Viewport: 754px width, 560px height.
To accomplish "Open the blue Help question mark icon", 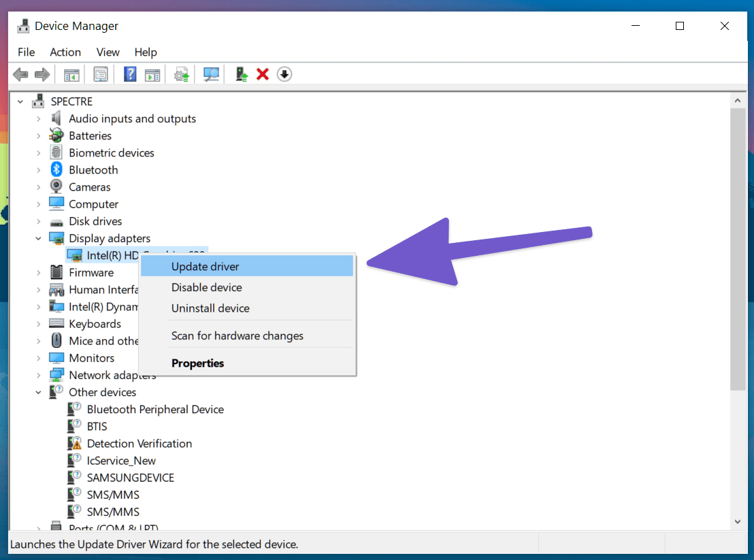I will [130, 74].
